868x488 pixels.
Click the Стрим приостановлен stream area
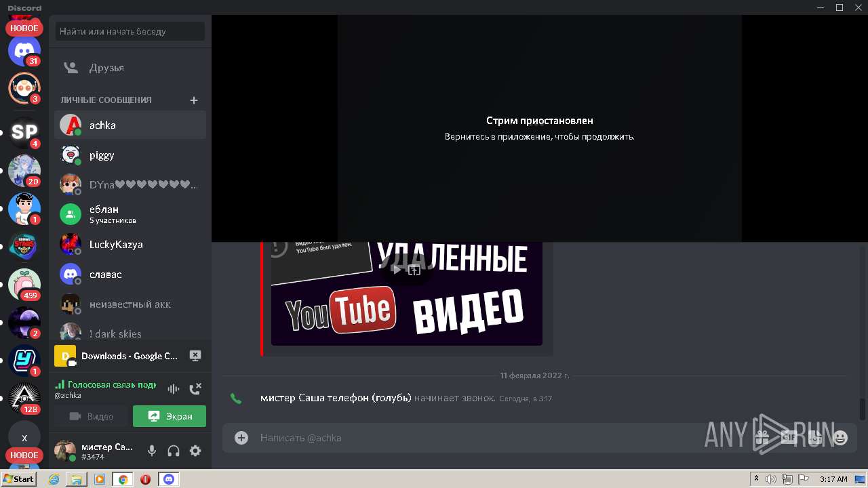[x=540, y=128]
